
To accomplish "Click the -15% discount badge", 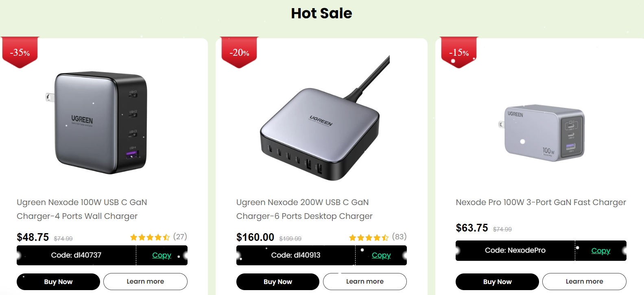I will pyautogui.click(x=459, y=52).
